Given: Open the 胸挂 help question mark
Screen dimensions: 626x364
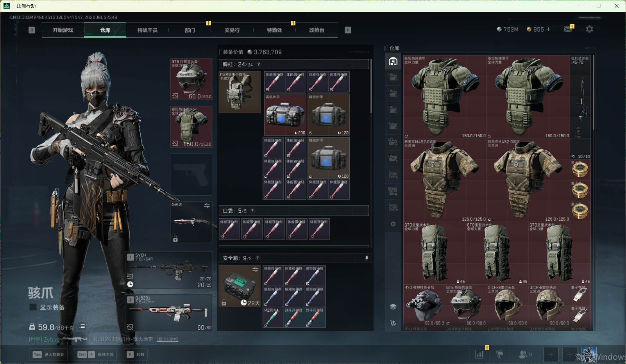Looking at the screenshot, I should coord(258,64).
